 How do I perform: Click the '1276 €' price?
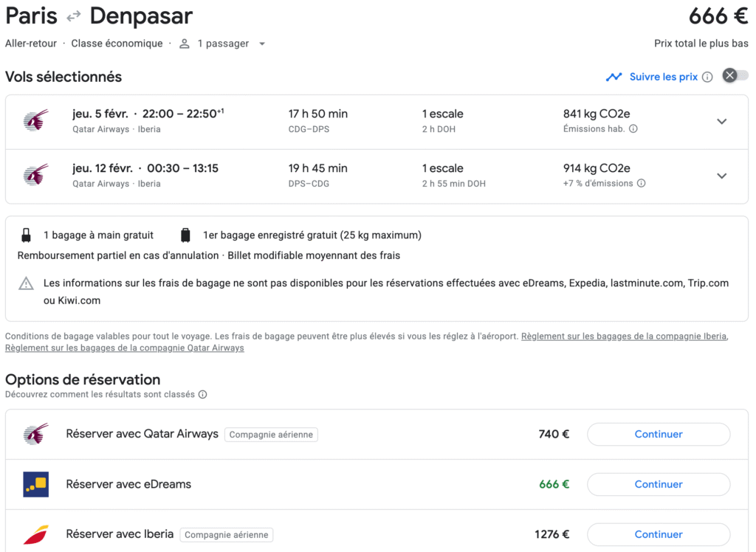551,534
